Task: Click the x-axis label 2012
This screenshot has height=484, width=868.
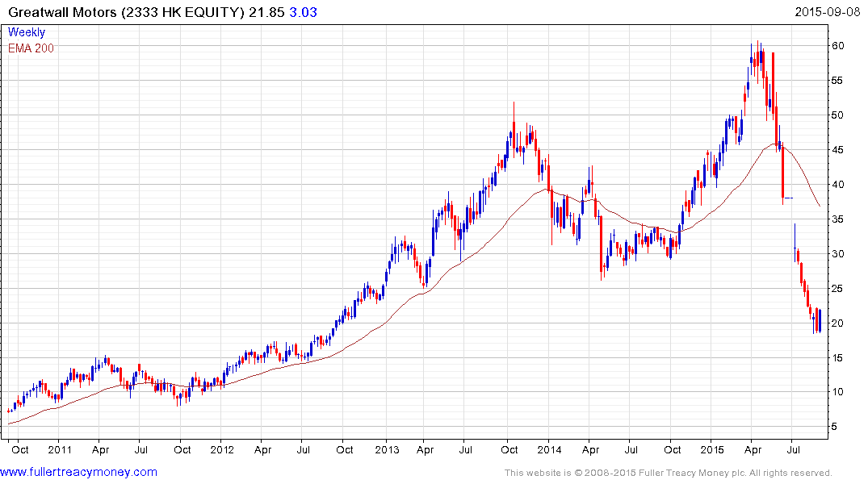Action: pyautogui.click(x=222, y=449)
